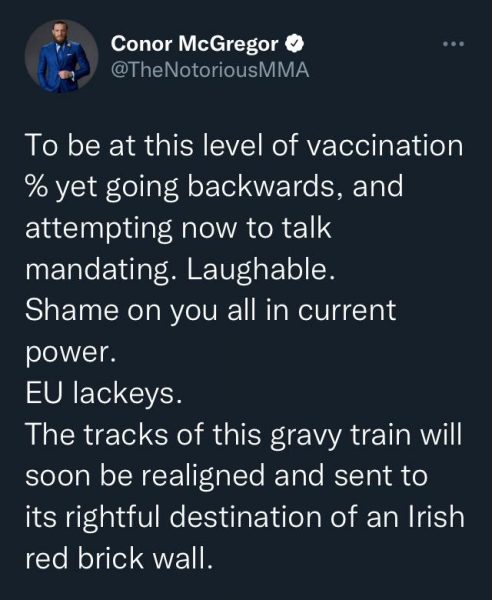Select the word 'Laughable' in the tweet
492x600 pixels.
(257, 270)
